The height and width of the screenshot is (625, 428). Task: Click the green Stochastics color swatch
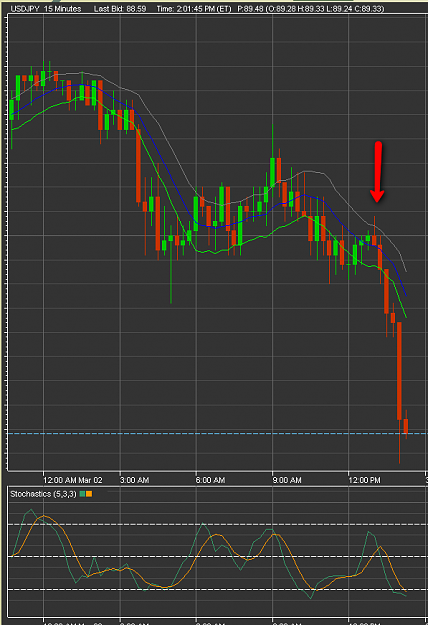pyautogui.click(x=82, y=494)
